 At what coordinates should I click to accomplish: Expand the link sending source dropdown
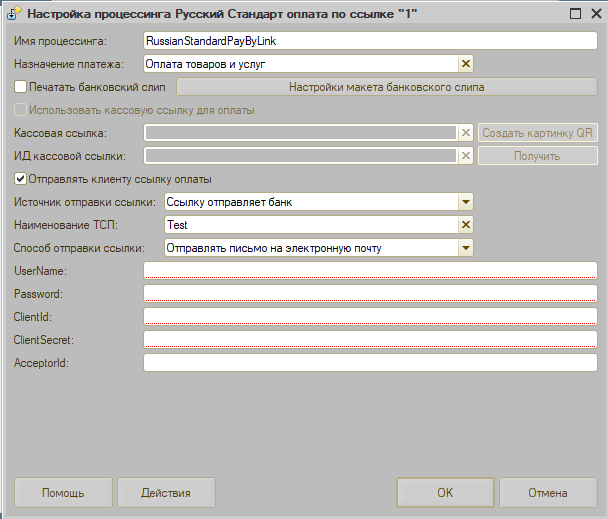(465, 202)
